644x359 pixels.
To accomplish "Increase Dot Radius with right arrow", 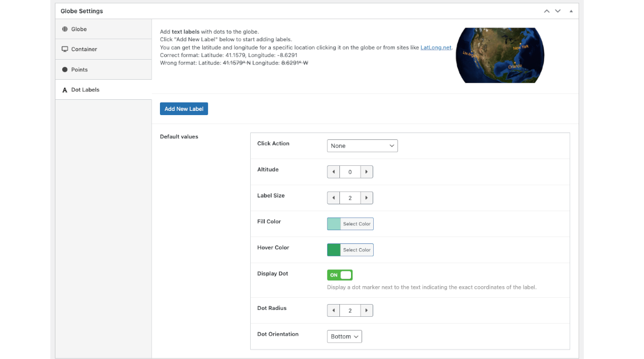I will [x=367, y=310].
